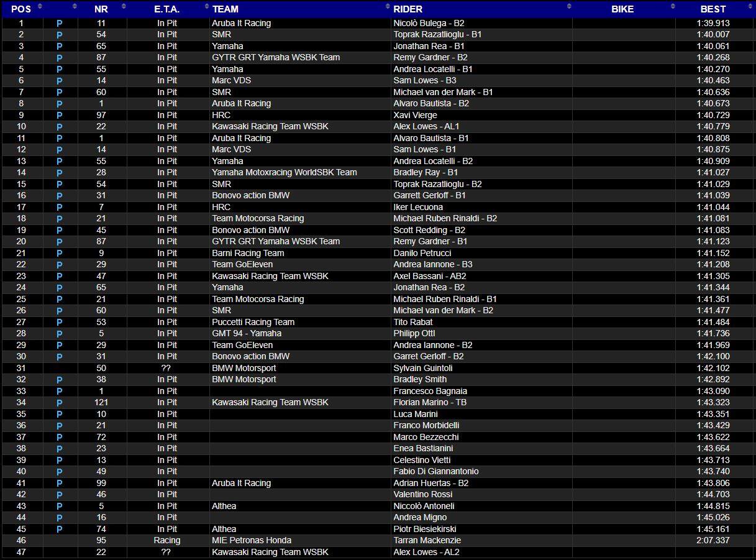
Task: Click rider Garret Gerloff - B2
Action: pos(429,357)
